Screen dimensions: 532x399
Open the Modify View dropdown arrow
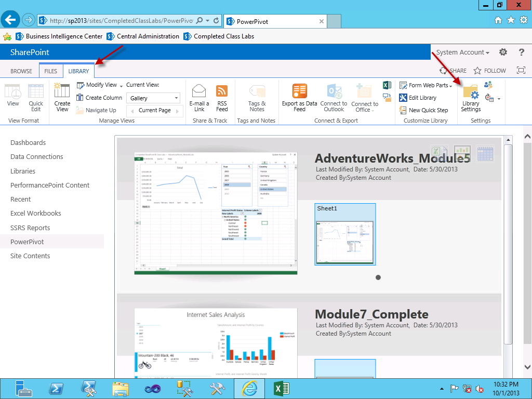point(121,86)
